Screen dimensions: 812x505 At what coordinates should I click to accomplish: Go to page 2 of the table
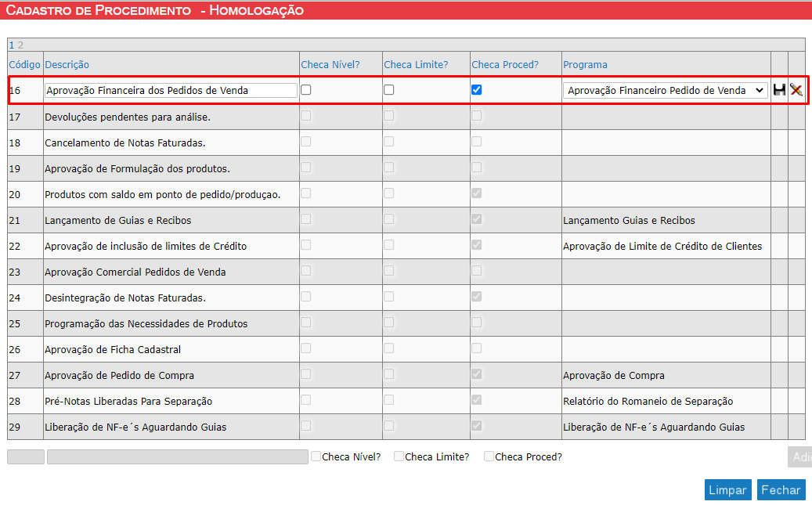coord(20,45)
